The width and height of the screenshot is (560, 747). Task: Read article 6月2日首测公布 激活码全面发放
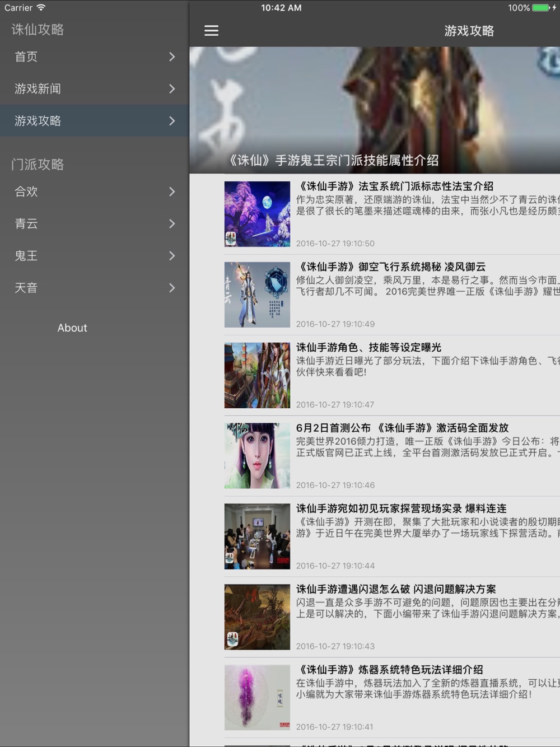(403, 428)
